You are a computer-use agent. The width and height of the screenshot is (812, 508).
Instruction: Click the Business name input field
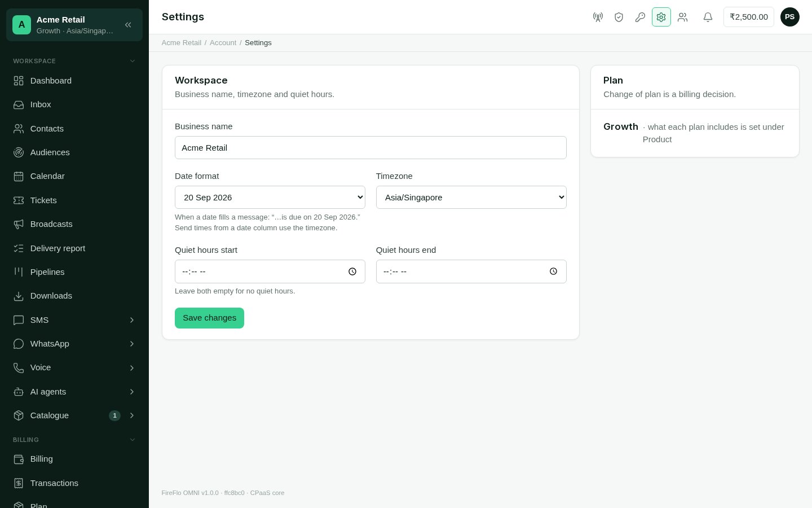[370, 148]
